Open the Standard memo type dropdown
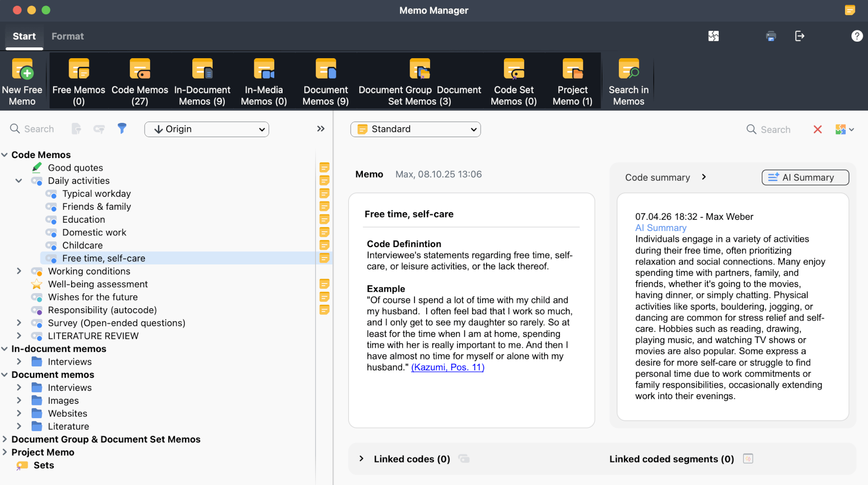 [415, 129]
